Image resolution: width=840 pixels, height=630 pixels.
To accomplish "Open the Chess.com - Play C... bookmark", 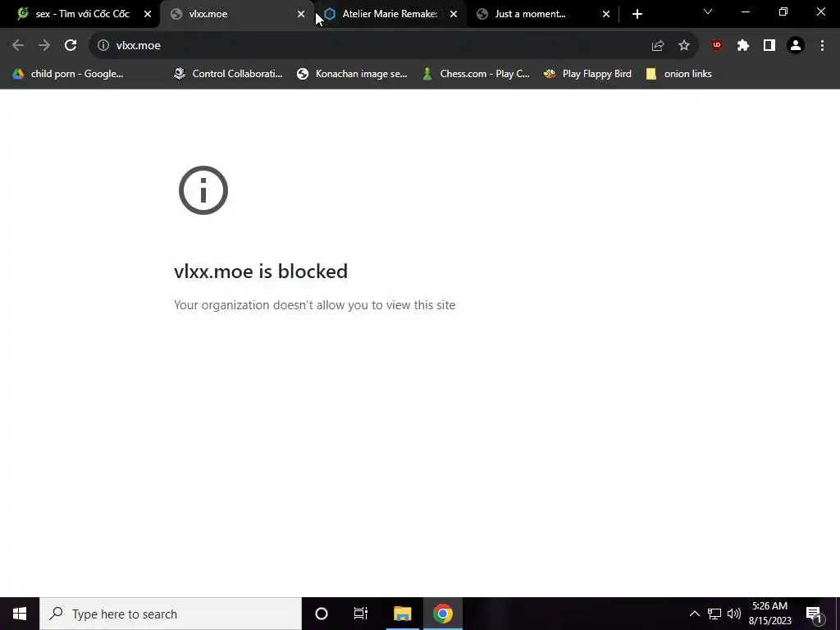I will [x=477, y=74].
